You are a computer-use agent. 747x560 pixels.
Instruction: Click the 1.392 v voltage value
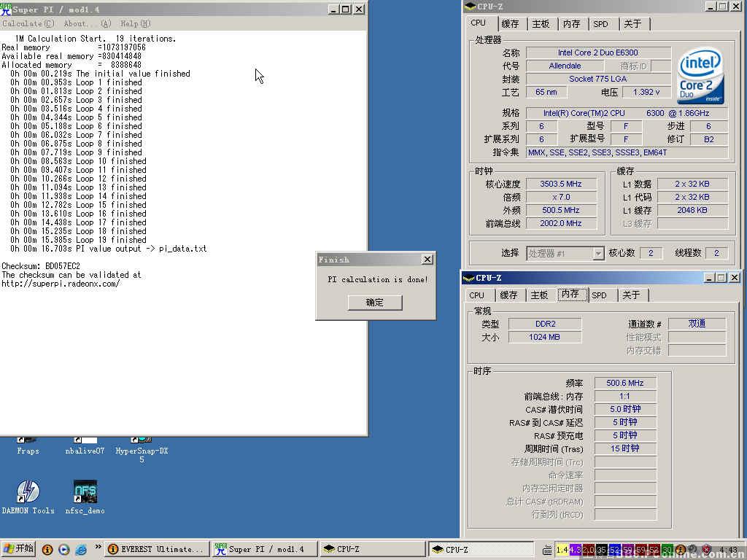(646, 92)
